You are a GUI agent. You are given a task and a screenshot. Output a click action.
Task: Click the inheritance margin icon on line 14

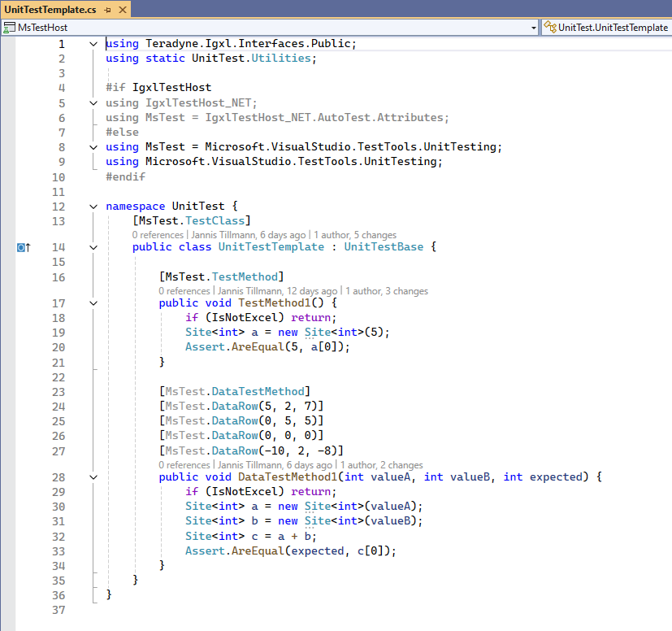click(x=24, y=247)
